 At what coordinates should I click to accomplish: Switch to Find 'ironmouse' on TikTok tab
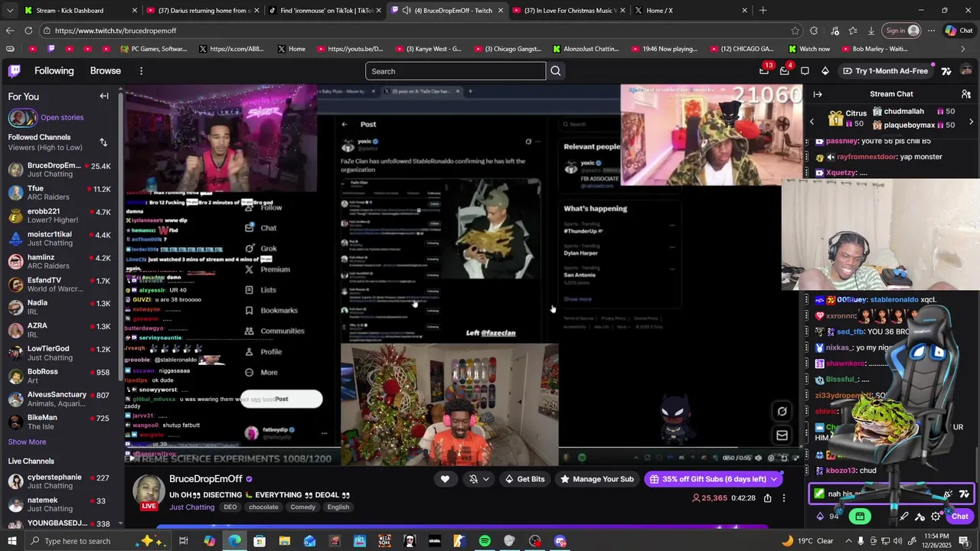pyautogui.click(x=327, y=11)
